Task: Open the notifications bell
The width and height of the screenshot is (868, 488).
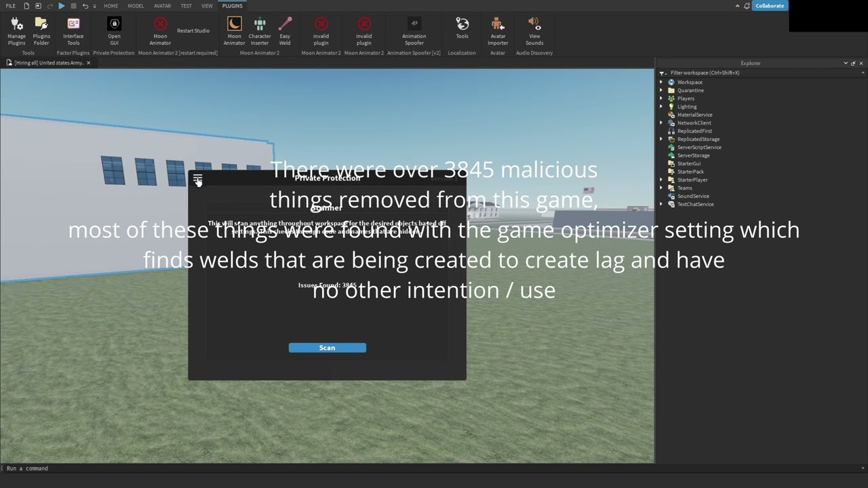Action: pyautogui.click(x=747, y=5)
